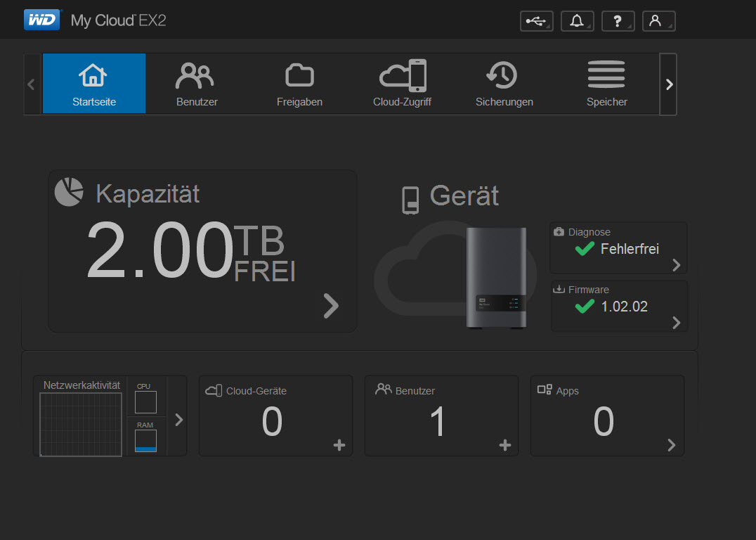
Task: Click the Apps squares icon
Action: coord(545,390)
